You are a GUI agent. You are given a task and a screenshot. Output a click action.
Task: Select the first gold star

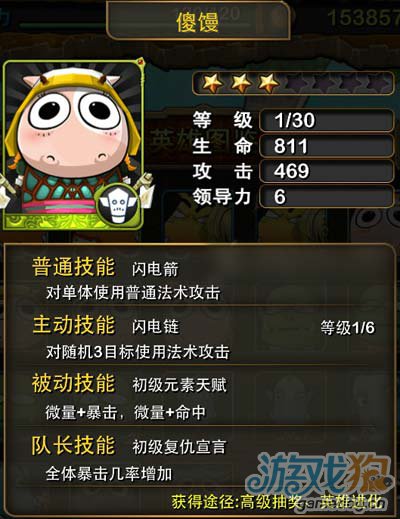click(212, 83)
